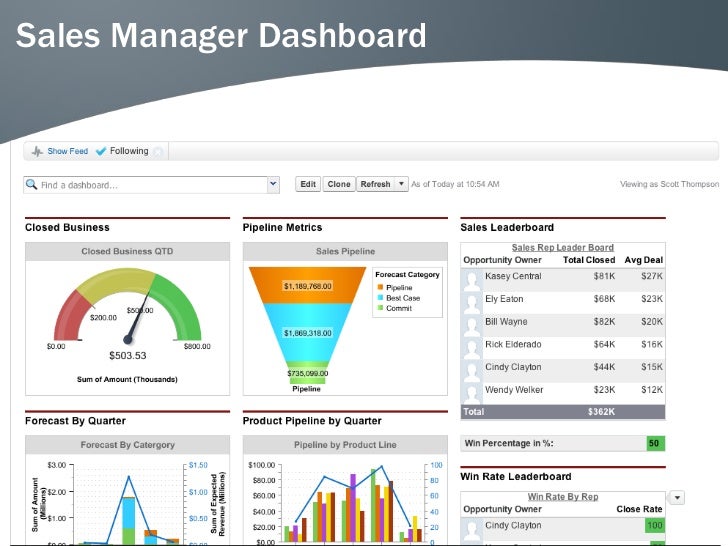Click the unfollow x icon beside Following
Image resolution: width=728 pixels, height=546 pixels.
point(158,151)
